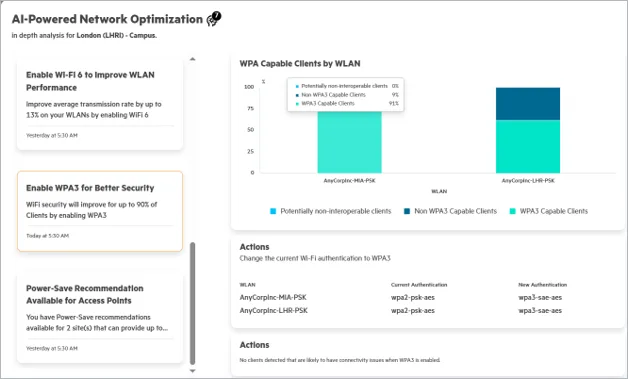The image size is (628, 379).
Task: Open Enable Wi-Fi 6 to Improve WLAN Performance card
Action: click(x=100, y=105)
